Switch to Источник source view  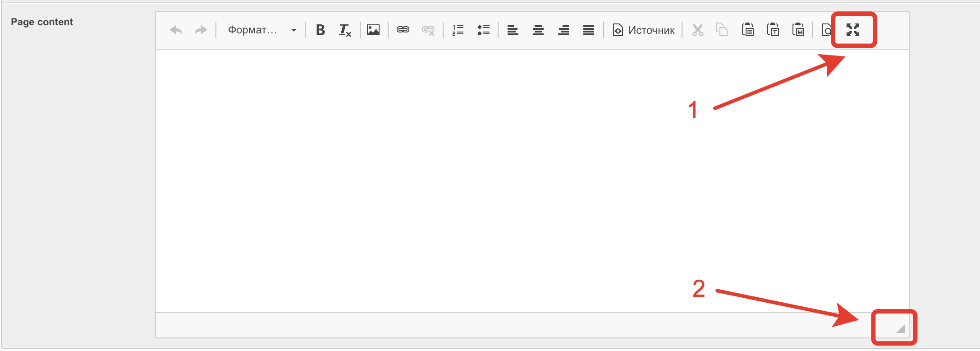coord(643,30)
